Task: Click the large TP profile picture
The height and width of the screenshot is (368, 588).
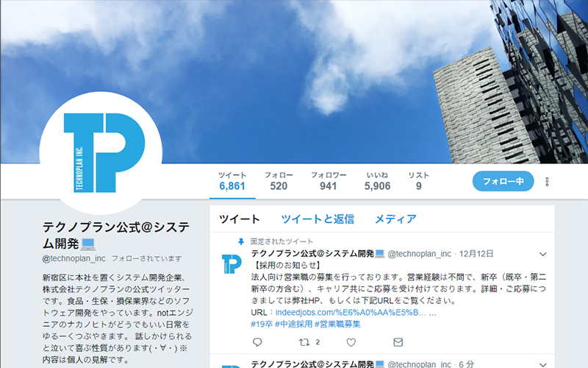Action: coord(101,153)
